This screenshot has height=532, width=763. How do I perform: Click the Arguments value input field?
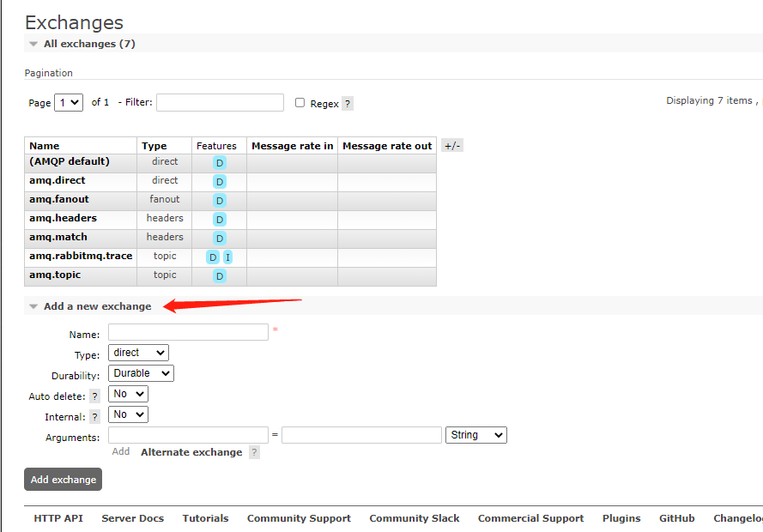(361, 435)
